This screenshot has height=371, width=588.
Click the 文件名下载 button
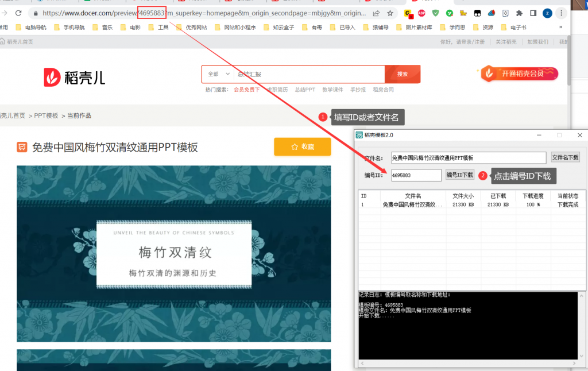(565, 157)
